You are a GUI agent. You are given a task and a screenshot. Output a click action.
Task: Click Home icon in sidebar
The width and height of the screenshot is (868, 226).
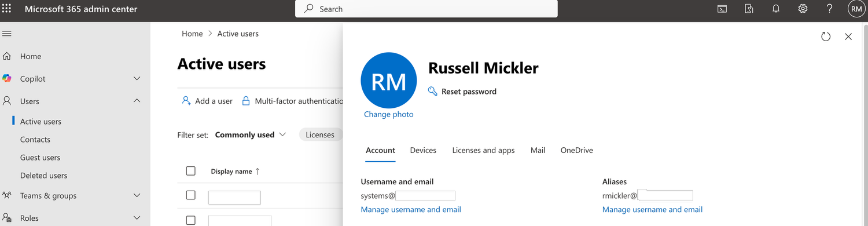click(7, 56)
